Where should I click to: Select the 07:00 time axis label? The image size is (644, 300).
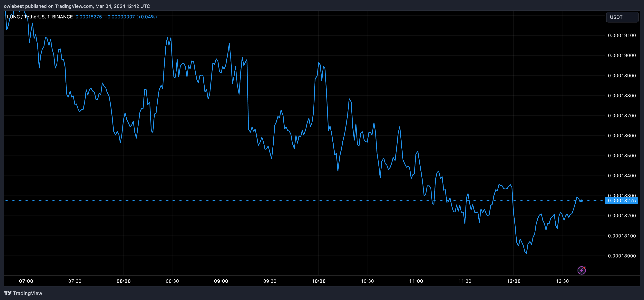[26, 281]
